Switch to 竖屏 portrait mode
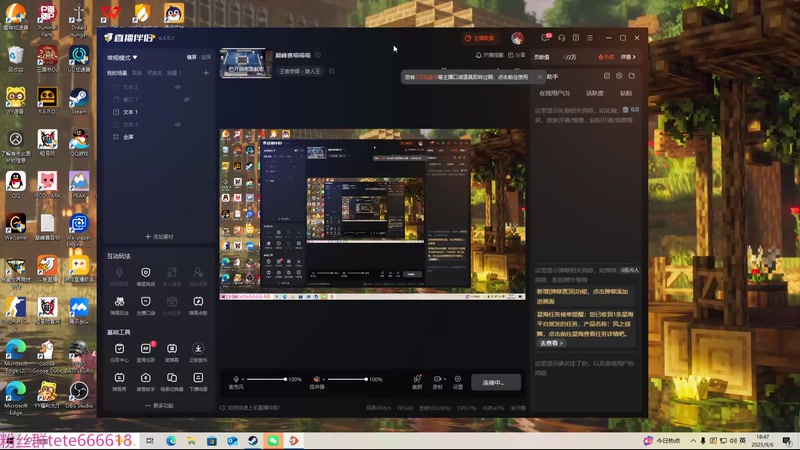 click(x=206, y=57)
